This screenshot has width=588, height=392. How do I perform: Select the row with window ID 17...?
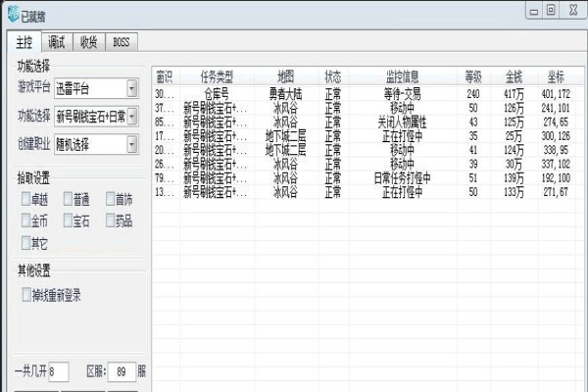tap(367, 136)
